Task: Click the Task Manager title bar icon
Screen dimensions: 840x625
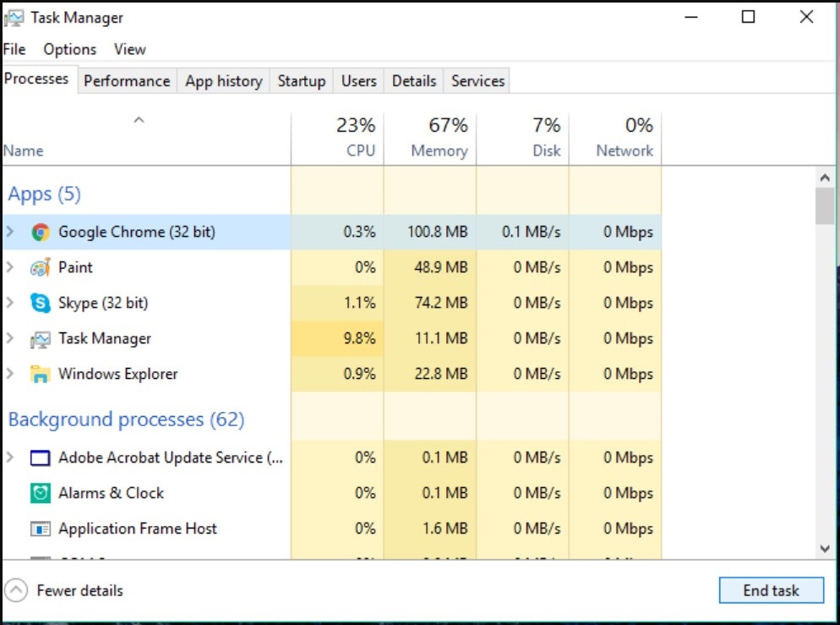Action: tap(14, 19)
